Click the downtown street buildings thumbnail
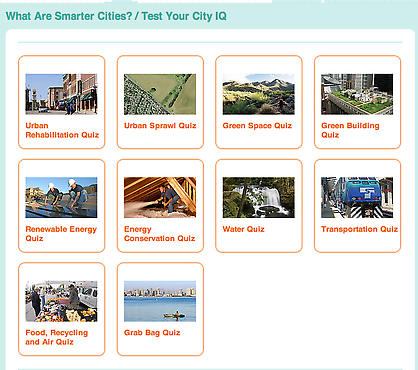Viewport: 418px width, 370px height. click(61, 94)
